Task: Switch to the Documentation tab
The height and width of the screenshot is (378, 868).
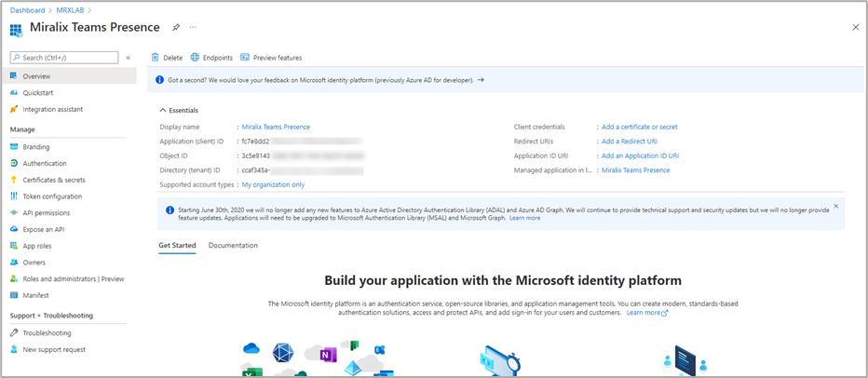Action: (x=233, y=245)
